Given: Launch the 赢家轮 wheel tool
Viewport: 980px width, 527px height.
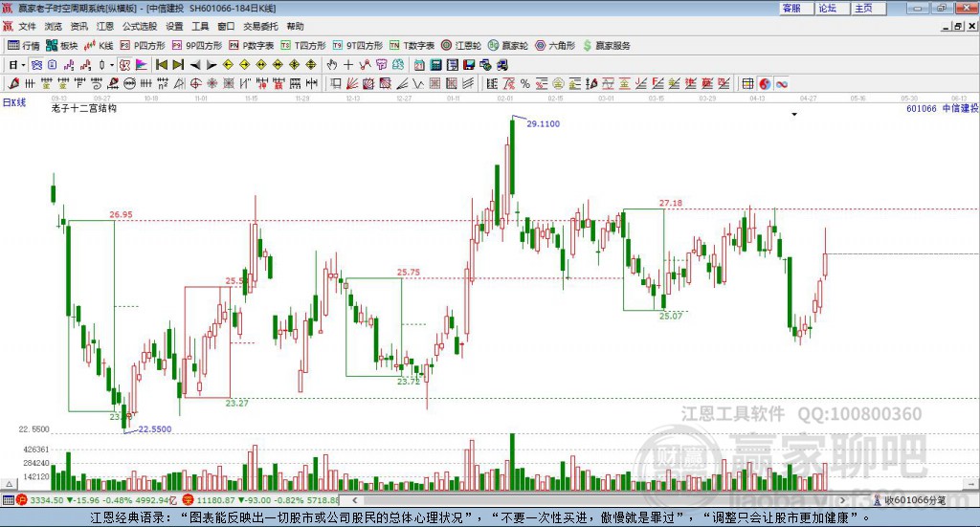Looking at the screenshot, I should [507, 46].
